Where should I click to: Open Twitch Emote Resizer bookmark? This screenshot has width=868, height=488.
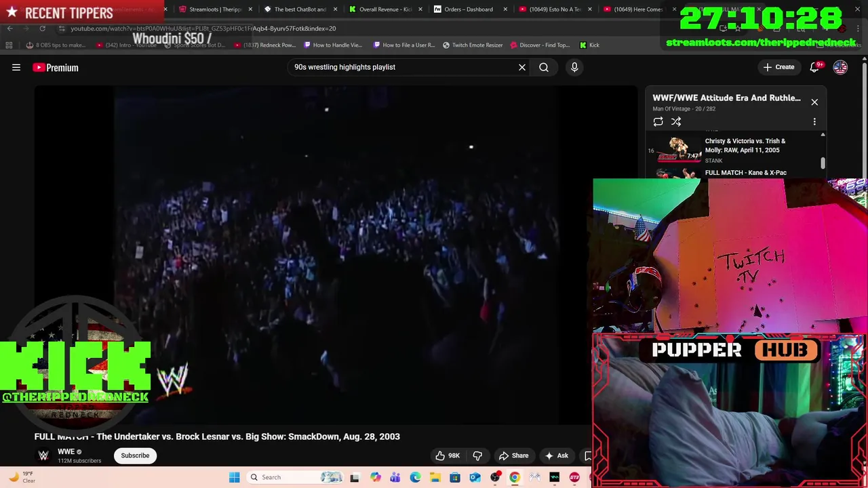(473, 45)
